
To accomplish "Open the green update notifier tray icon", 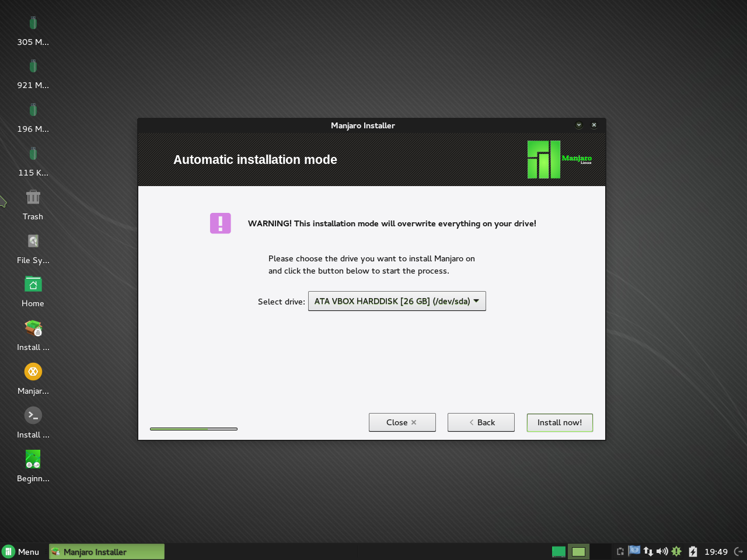I will pos(676,551).
